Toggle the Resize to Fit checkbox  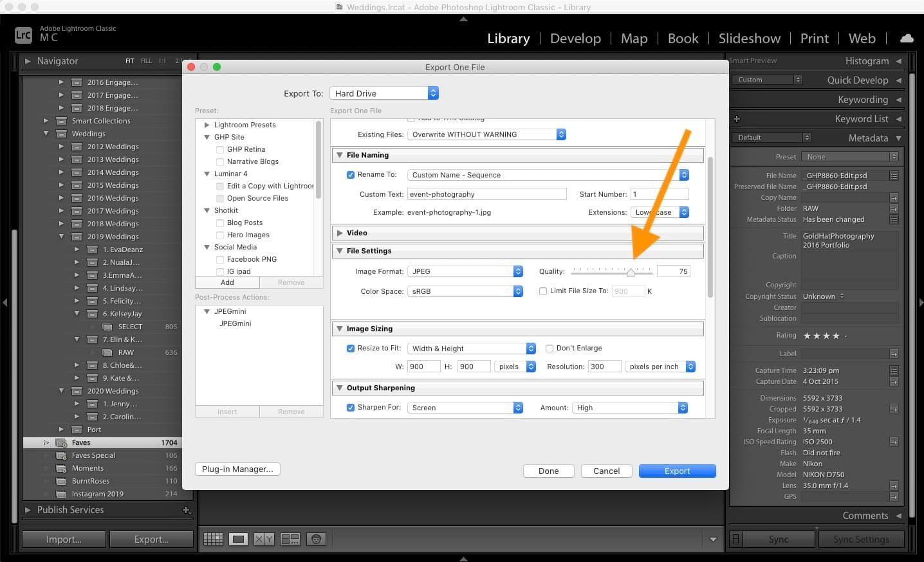[351, 349]
